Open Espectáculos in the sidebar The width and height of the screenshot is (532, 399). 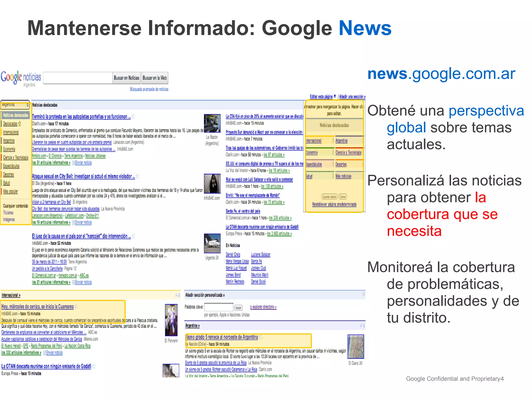11,166
